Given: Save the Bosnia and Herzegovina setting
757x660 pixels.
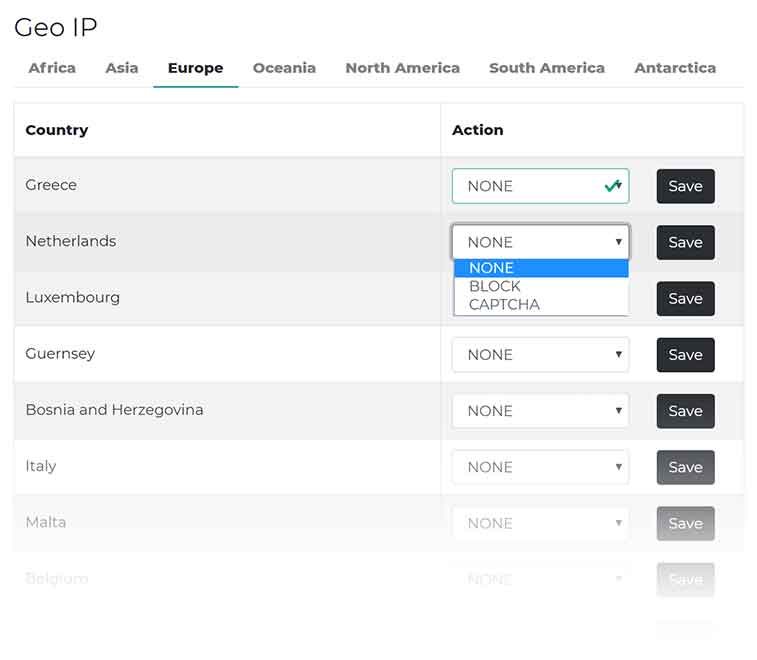Looking at the screenshot, I should [x=686, y=411].
